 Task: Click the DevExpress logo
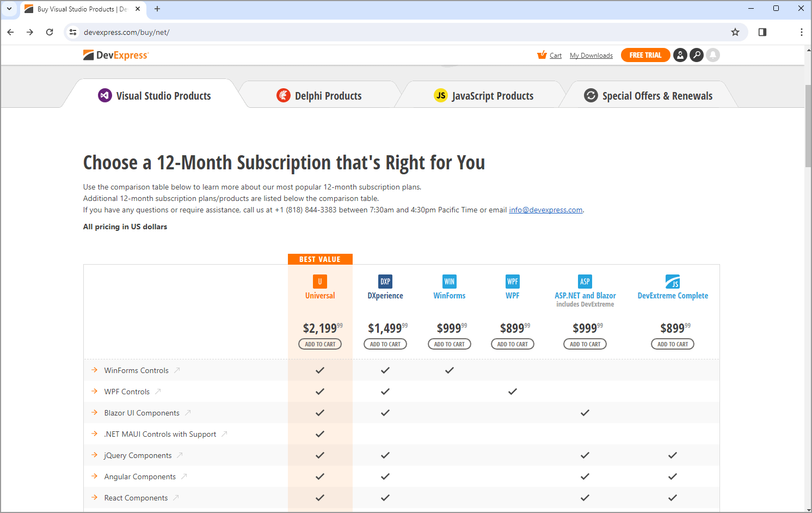pyautogui.click(x=115, y=55)
